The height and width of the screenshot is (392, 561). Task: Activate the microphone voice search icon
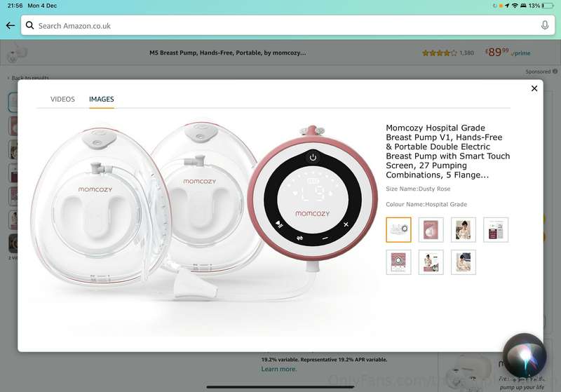pos(545,25)
